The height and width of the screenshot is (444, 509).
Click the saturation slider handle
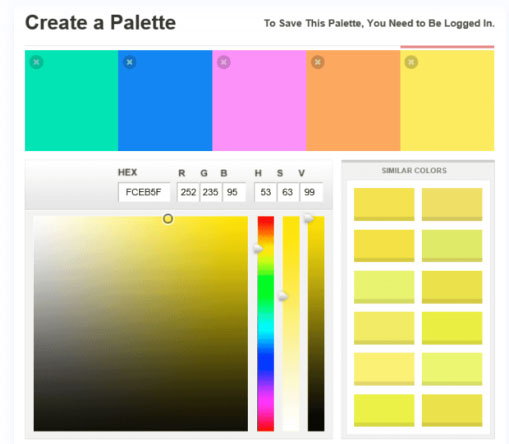[283, 296]
